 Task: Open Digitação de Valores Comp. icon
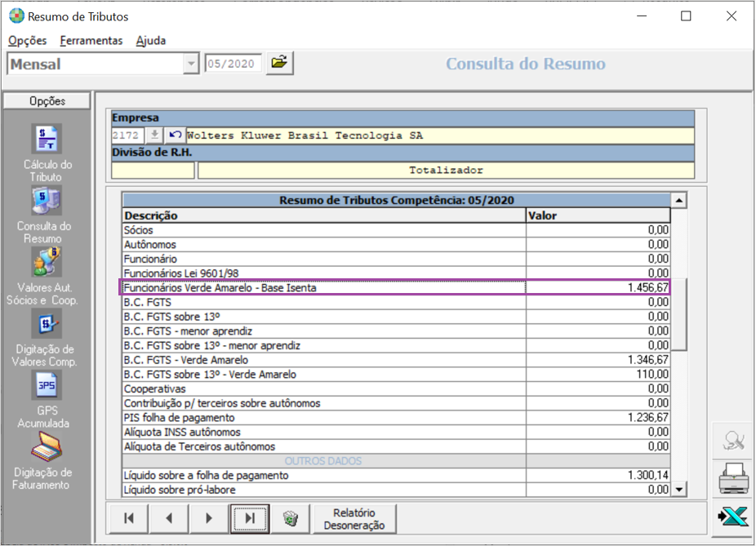pyautogui.click(x=47, y=323)
